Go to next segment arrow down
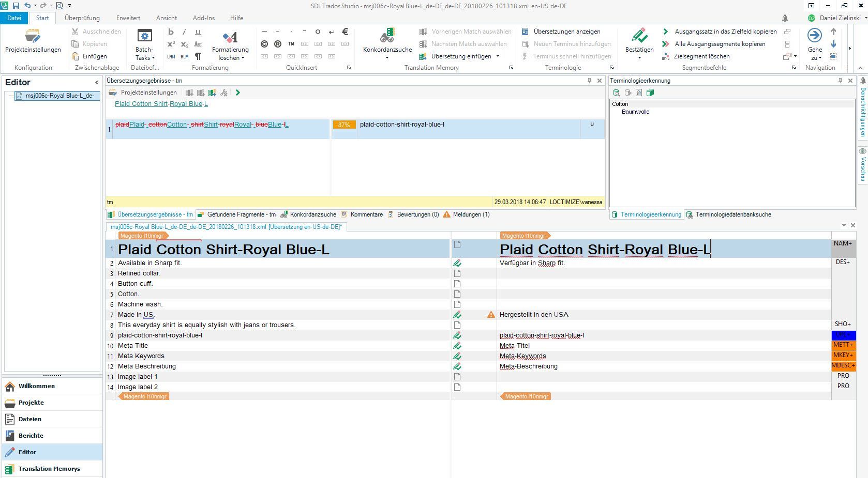Viewport: 868px width, 478px height. tap(833, 44)
